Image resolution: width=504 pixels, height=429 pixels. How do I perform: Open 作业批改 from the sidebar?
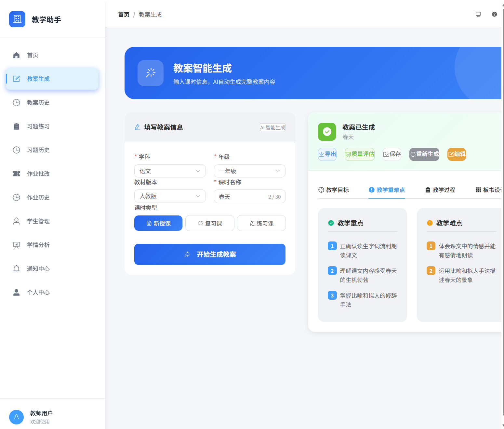(x=38, y=174)
